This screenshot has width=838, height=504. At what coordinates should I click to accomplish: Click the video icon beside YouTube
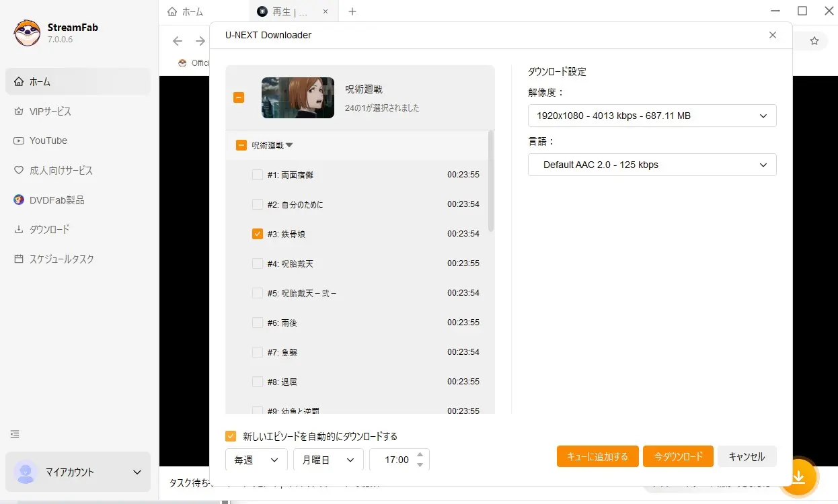point(19,140)
